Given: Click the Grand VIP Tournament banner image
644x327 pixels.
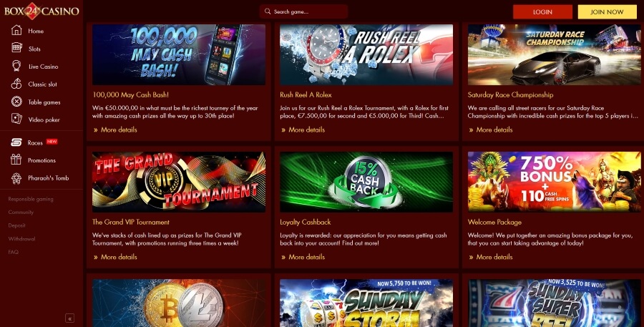Looking at the screenshot, I should point(179,182).
